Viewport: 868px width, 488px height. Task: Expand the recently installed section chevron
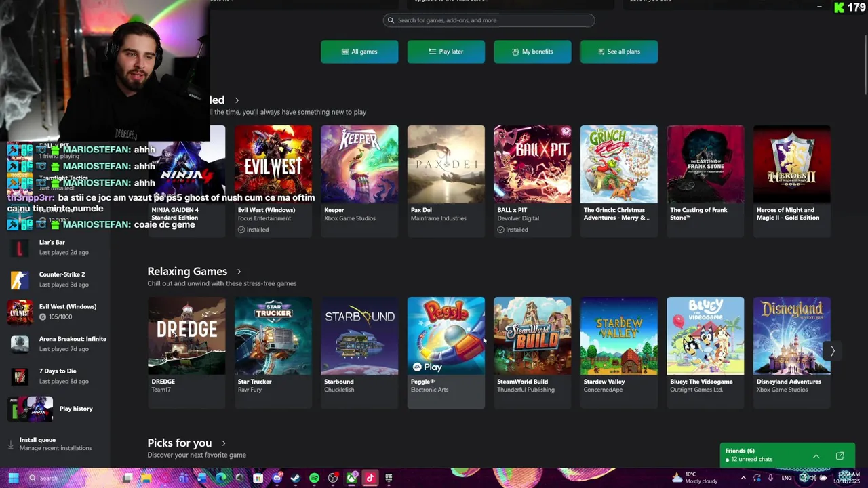point(237,100)
